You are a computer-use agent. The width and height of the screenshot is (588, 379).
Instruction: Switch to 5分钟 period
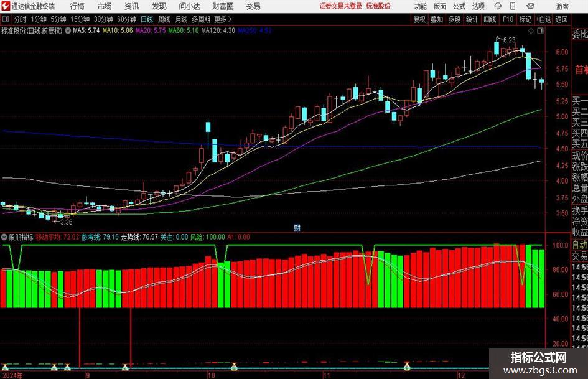coord(58,19)
